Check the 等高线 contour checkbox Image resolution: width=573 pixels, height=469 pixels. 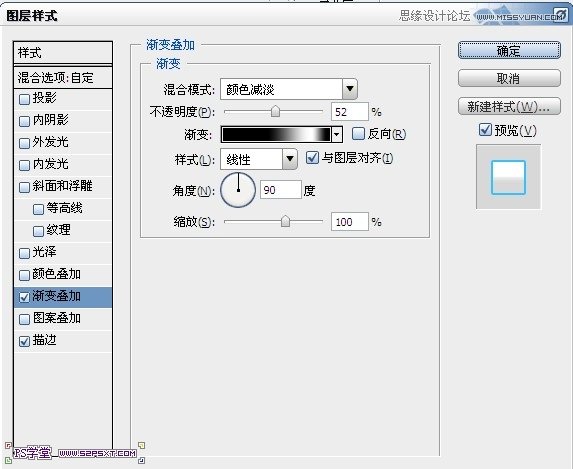[x=38, y=209]
